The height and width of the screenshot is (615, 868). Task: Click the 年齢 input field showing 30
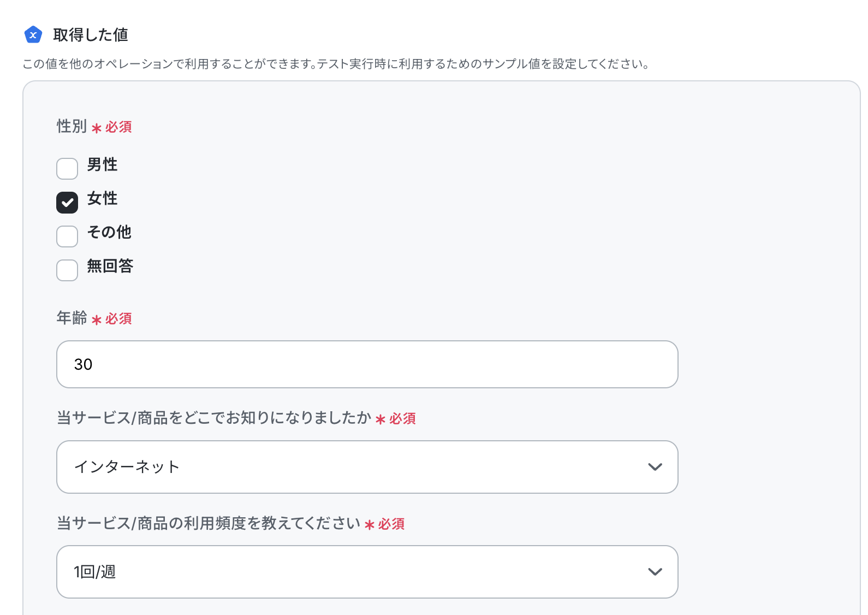point(367,364)
